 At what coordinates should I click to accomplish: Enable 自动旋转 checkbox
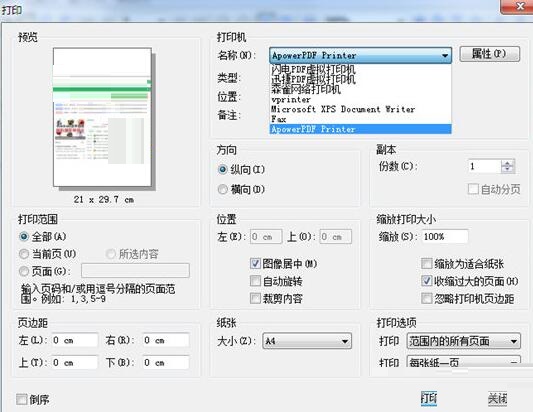pos(255,281)
